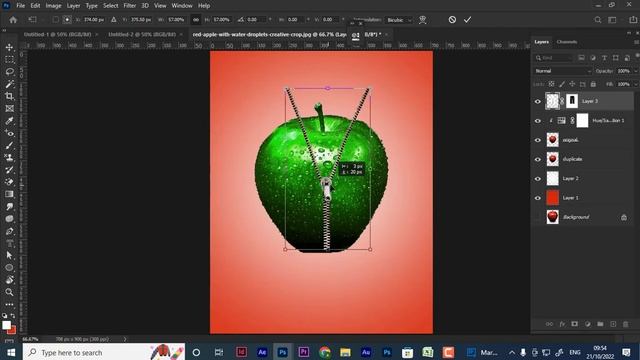The image size is (640, 360).
Task: Select the Pen tool
Action: click(9, 231)
